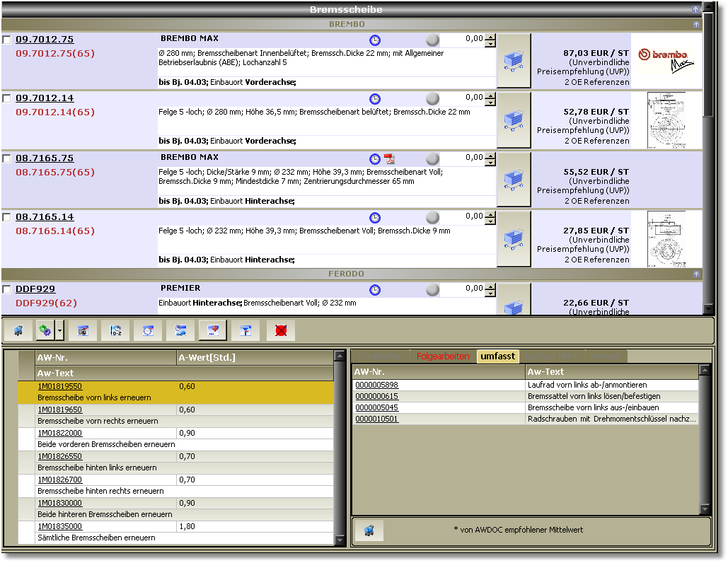The width and height of the screenshot is (728, 563).
Task: Click the clock icon for DDF929
Action: coord(375,290)
